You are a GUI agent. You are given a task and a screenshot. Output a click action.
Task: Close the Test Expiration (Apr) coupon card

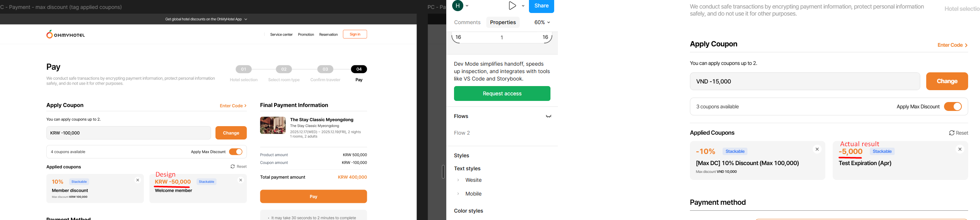(x=960, y=149)
